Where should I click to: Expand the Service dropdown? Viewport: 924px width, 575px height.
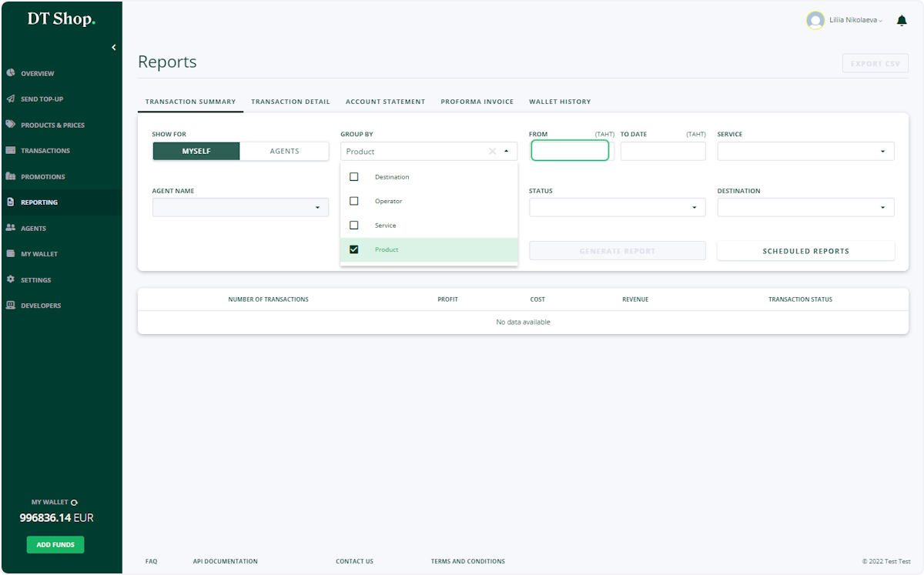[806, 152]
